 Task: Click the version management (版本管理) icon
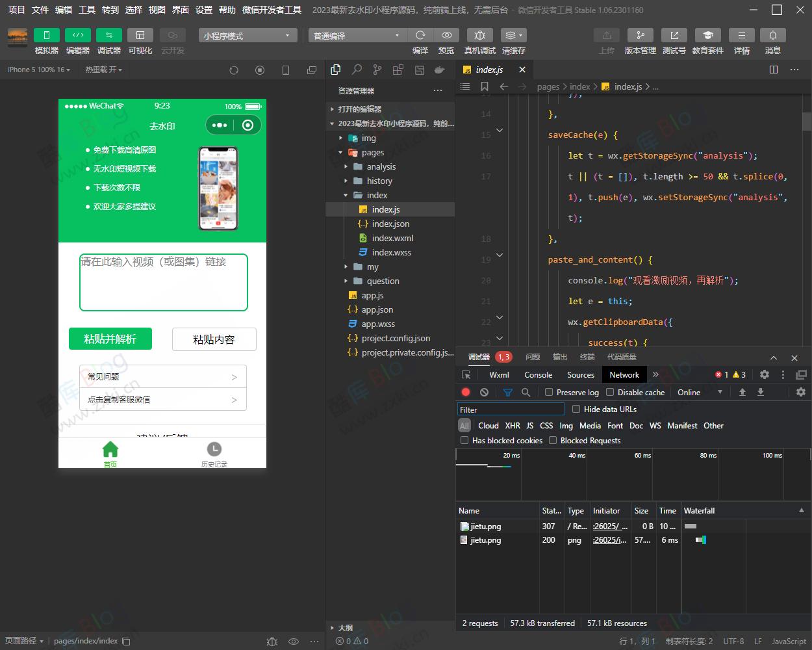(640, 35)
